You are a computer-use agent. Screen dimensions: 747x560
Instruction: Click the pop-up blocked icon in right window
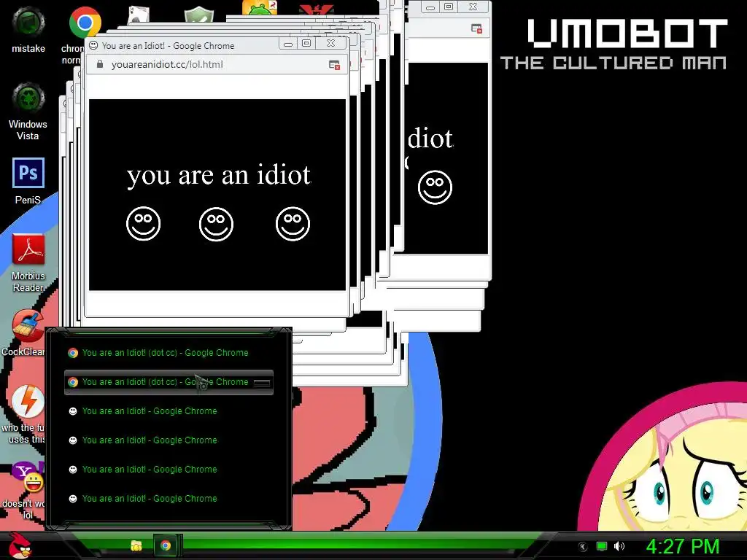click(x=476, y=28)
